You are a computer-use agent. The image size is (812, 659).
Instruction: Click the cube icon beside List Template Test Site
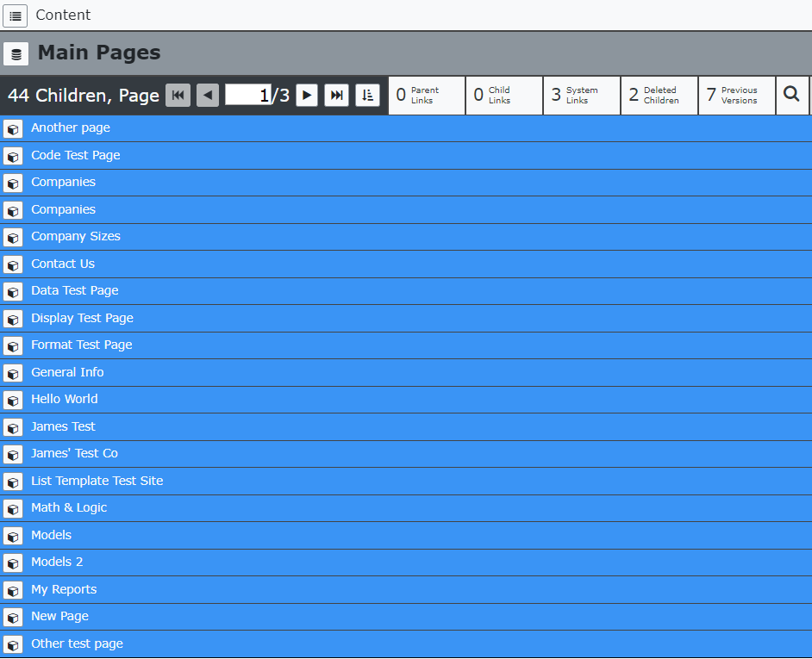pyautogui.click(x=13, y=482)
